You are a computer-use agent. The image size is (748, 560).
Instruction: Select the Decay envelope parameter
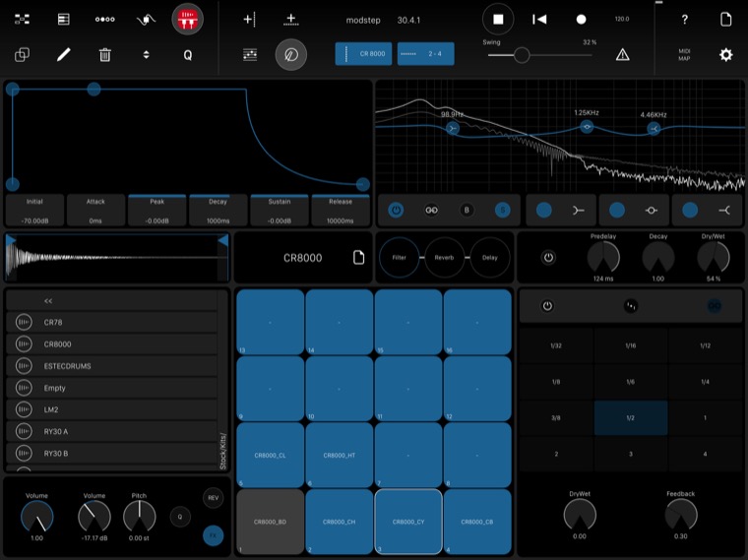click(218, 211)
